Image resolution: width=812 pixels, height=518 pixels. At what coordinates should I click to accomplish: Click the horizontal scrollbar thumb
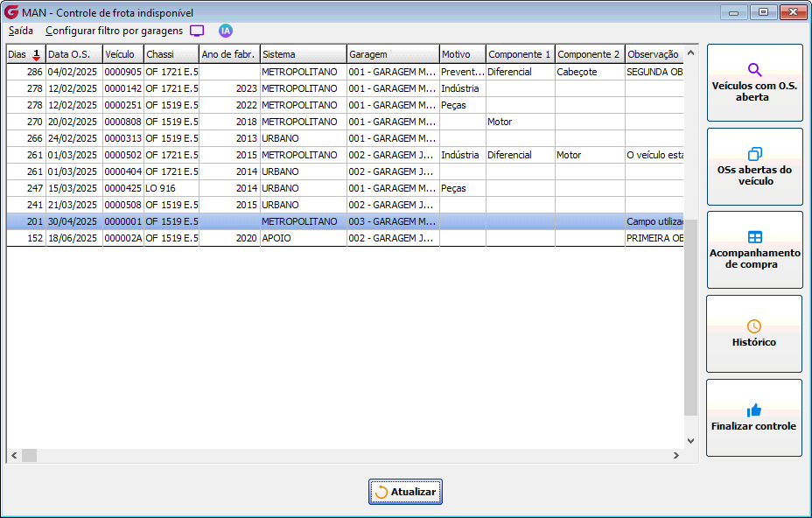click(x=29, y=455)
